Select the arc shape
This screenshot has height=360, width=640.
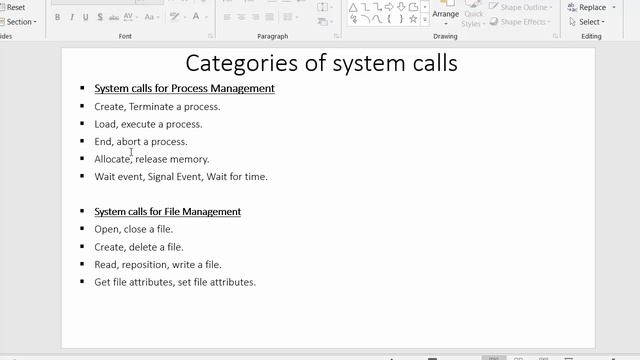tap(366, 19)
